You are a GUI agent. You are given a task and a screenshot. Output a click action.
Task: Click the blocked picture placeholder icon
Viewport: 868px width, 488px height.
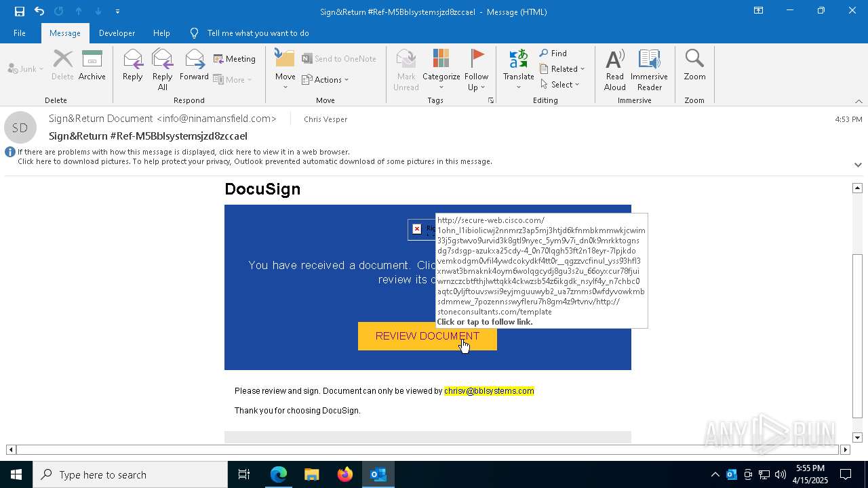click(416, 229)
